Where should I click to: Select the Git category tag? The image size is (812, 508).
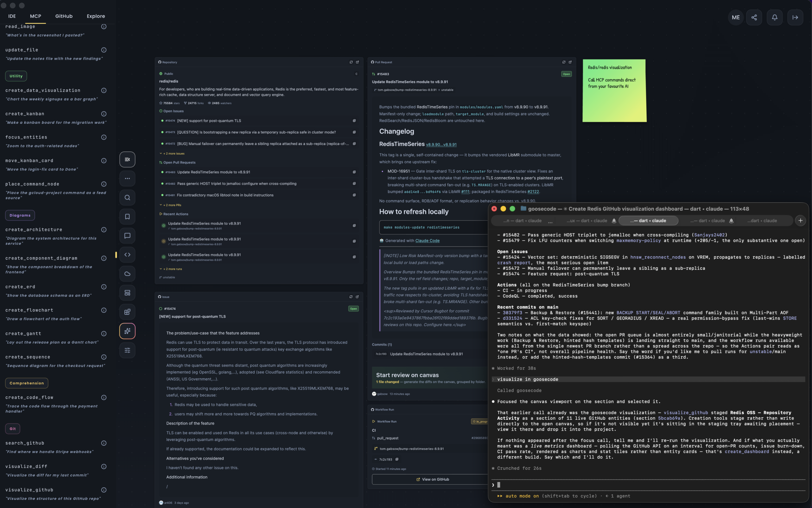click(13, 429)
